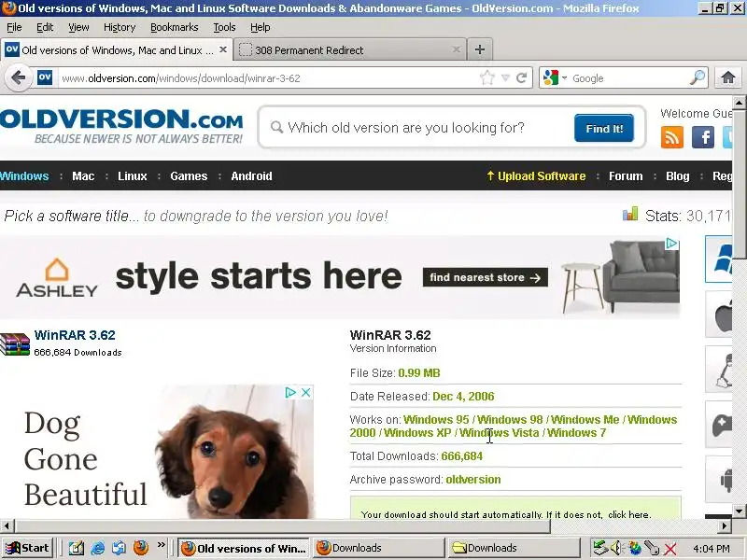Image resolution: width=747 pixels, height=560 pixels.
Task: Expand hidden quick launch items chevron
Action: point(161,544)
